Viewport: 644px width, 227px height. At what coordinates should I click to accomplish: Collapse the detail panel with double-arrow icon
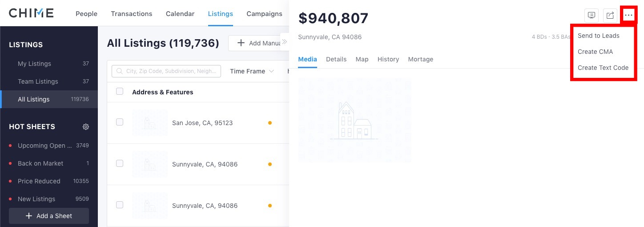click(284, 42)
